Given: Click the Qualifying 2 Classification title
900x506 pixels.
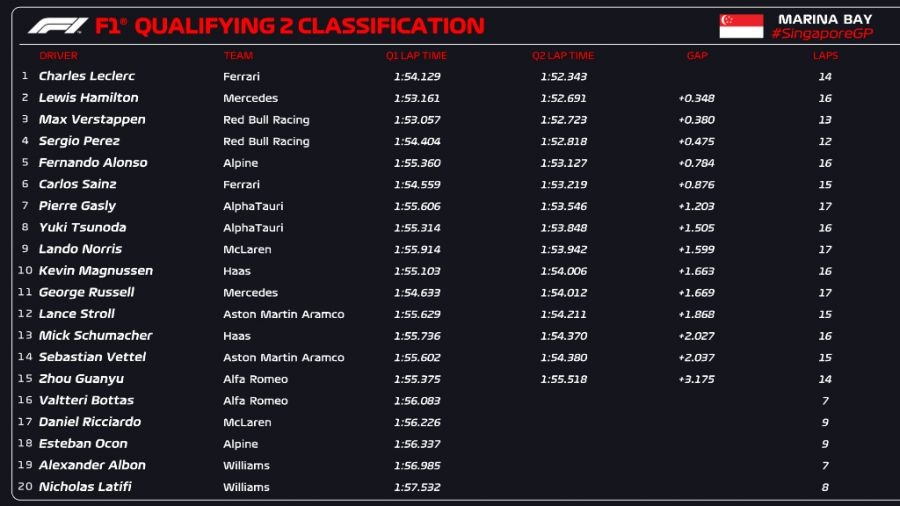Looking at the screenshot, I should tap(309, 26).
